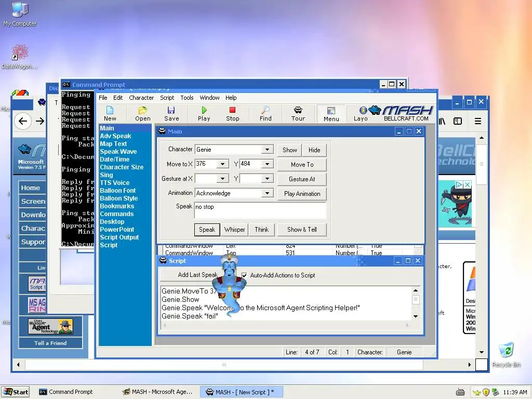Select Script Output in the sidebar
This screenshot has width=532, height=399.
coord(119,237)
